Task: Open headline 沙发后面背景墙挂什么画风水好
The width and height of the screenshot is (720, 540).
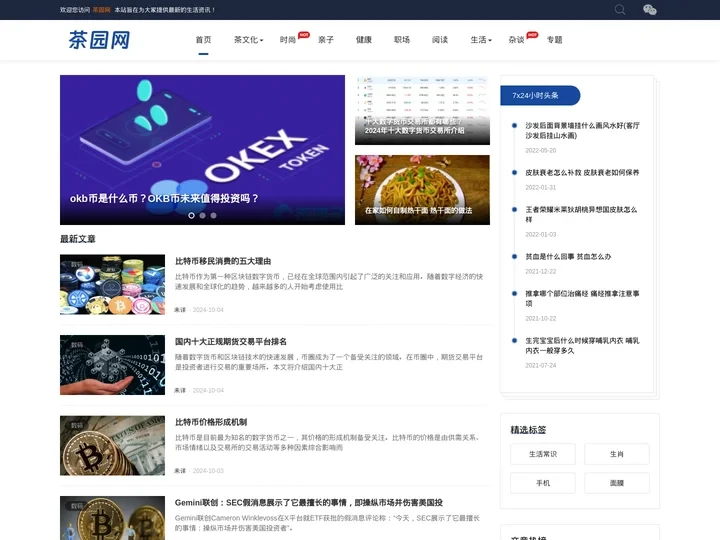Action: point(582,130)
